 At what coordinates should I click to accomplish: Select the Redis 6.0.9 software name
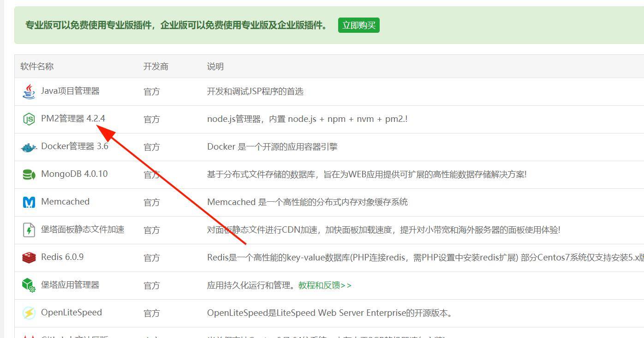[62, 257]
